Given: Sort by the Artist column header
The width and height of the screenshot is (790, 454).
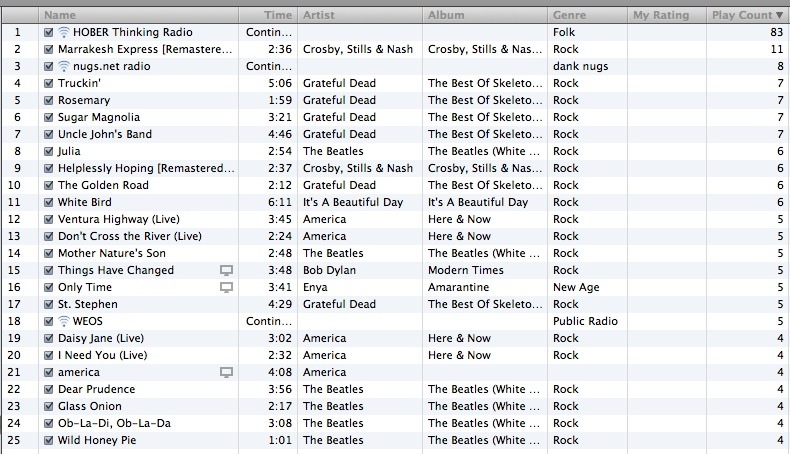Looking at the screenshot, I should point(360,15).
